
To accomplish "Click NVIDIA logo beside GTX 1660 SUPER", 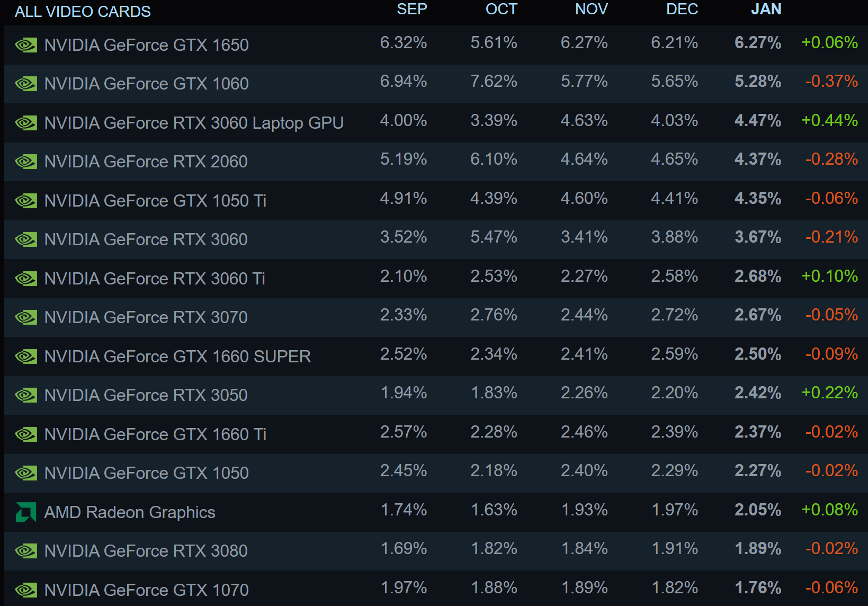I will click(25, 357).
